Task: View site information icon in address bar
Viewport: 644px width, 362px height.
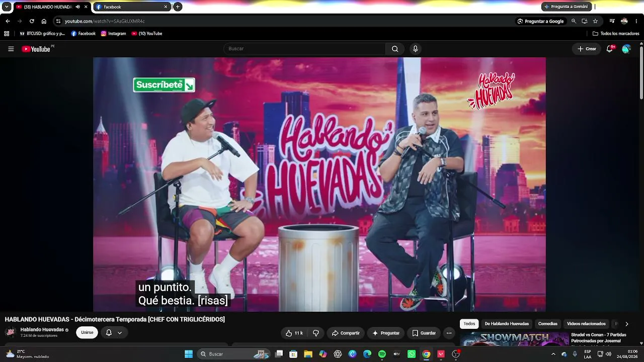Action: tap(58, 21)
